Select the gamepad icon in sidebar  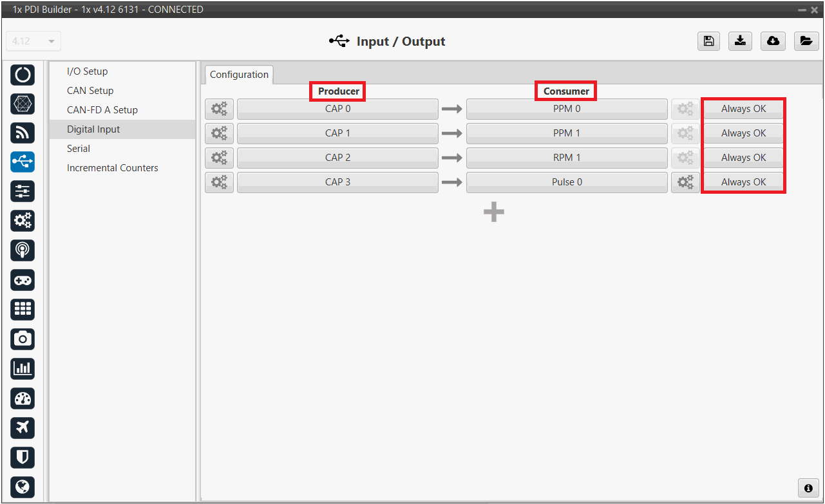23,280
